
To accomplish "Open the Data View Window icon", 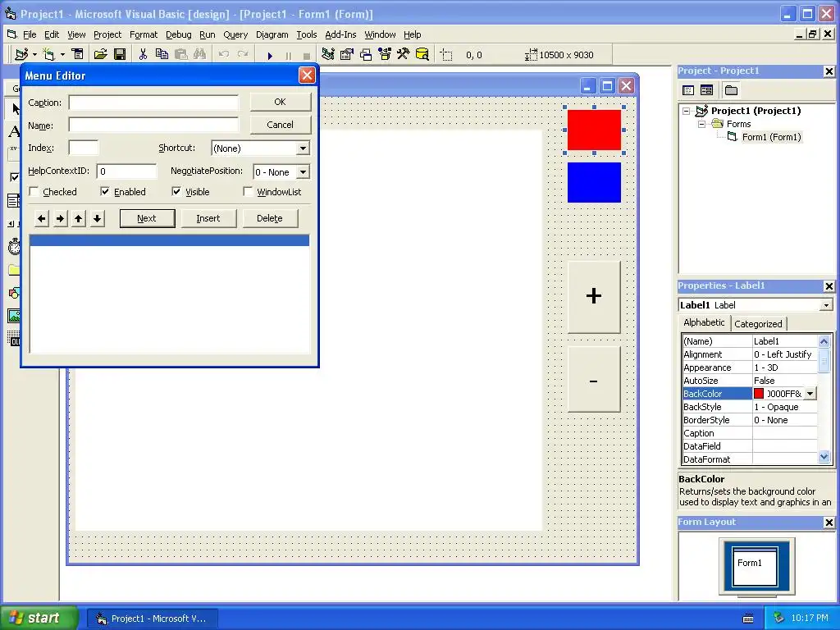I will (x=422, y=55).
